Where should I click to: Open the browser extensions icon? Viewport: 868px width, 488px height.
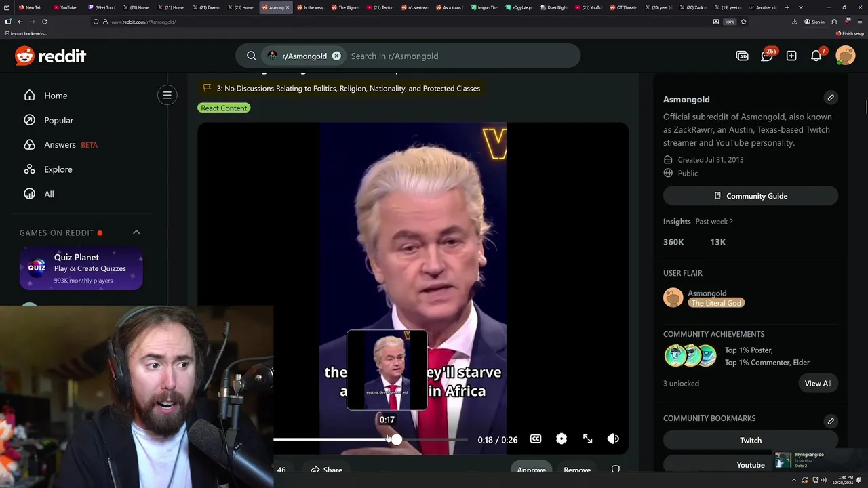834,22
